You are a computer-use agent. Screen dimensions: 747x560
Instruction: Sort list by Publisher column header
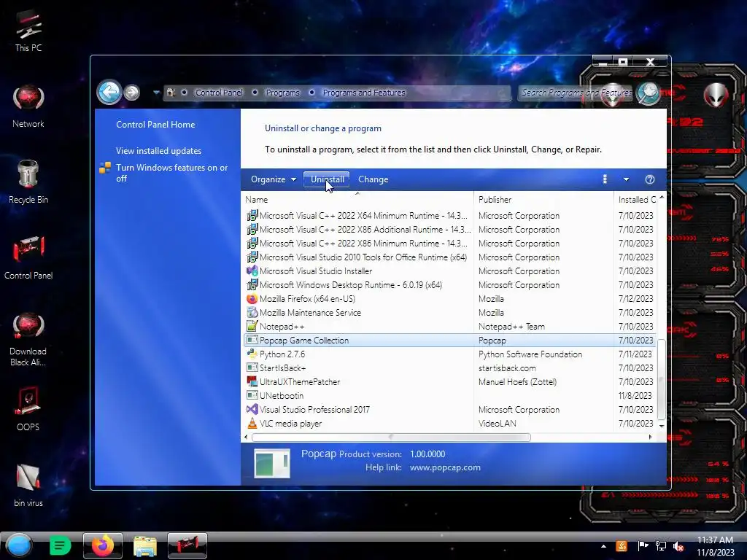543,200
